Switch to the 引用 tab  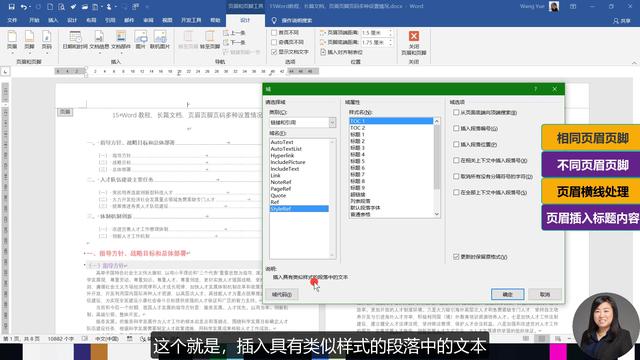pyautogui.click(x=110, y=20)
